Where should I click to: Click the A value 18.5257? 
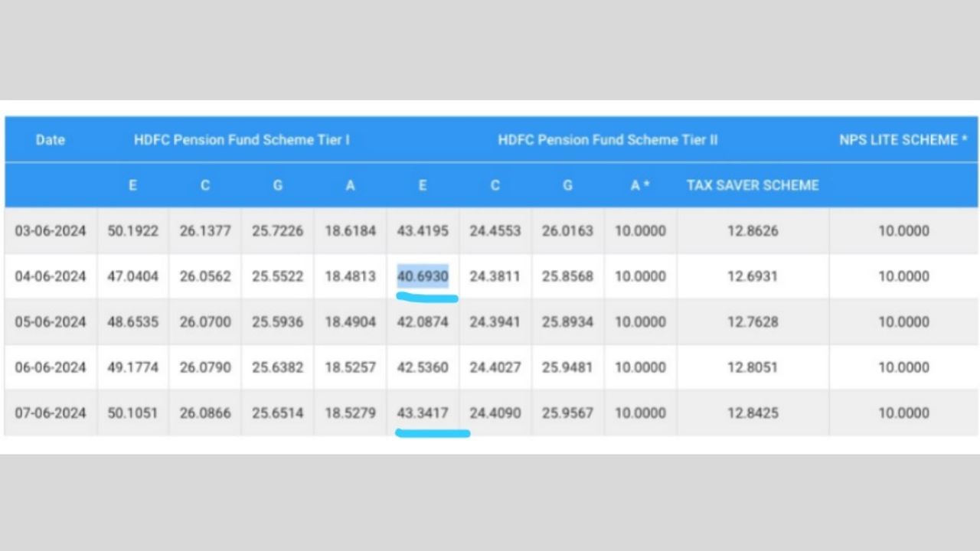coord(350,367)
